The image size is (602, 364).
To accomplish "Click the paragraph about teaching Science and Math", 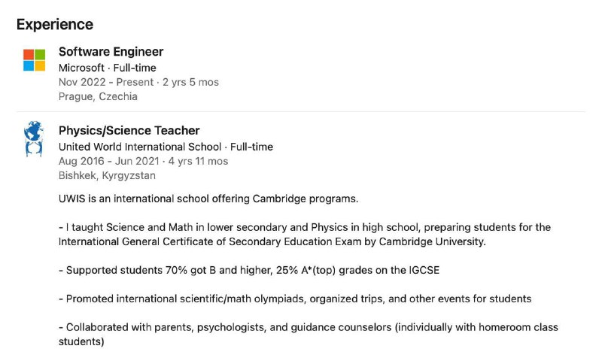I will 305,235.
